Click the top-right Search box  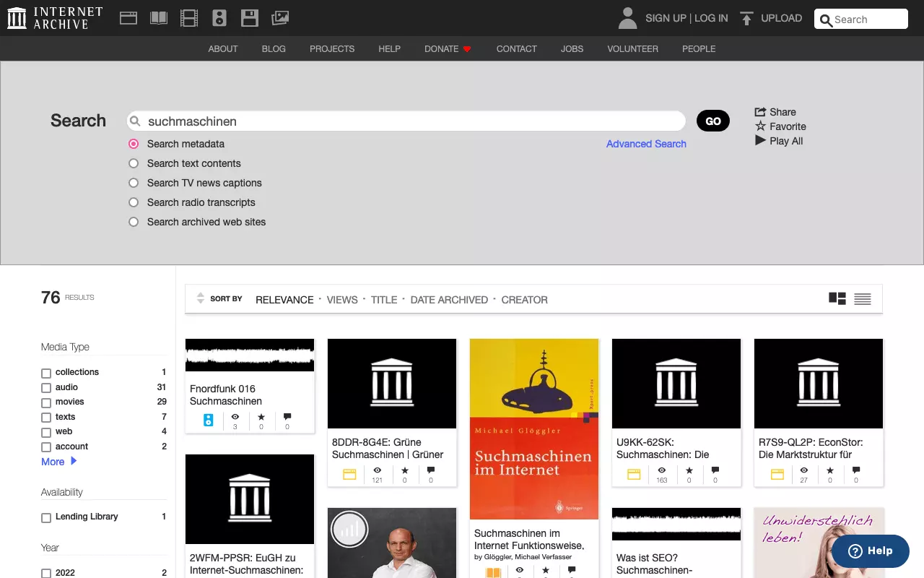point(860,20)
